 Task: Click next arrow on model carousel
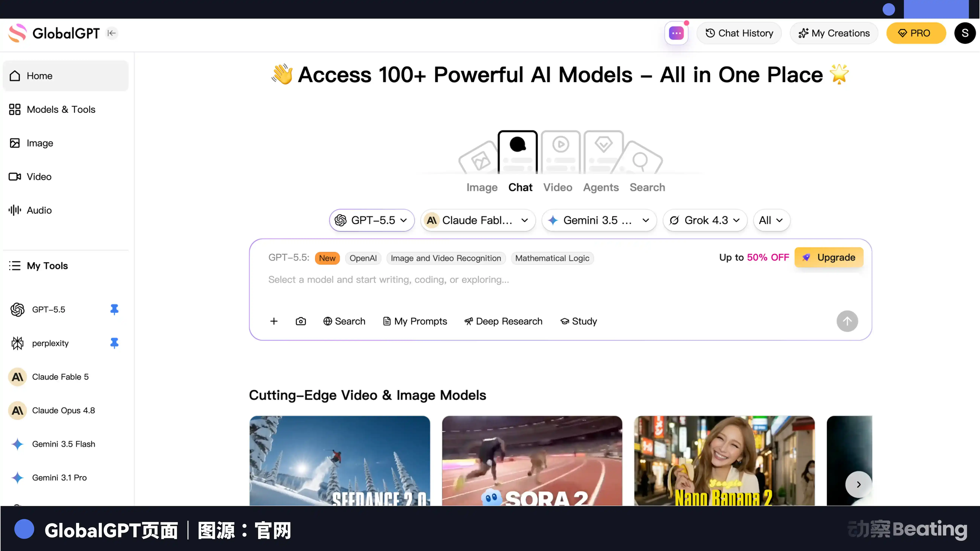click(x=858, y=484)
